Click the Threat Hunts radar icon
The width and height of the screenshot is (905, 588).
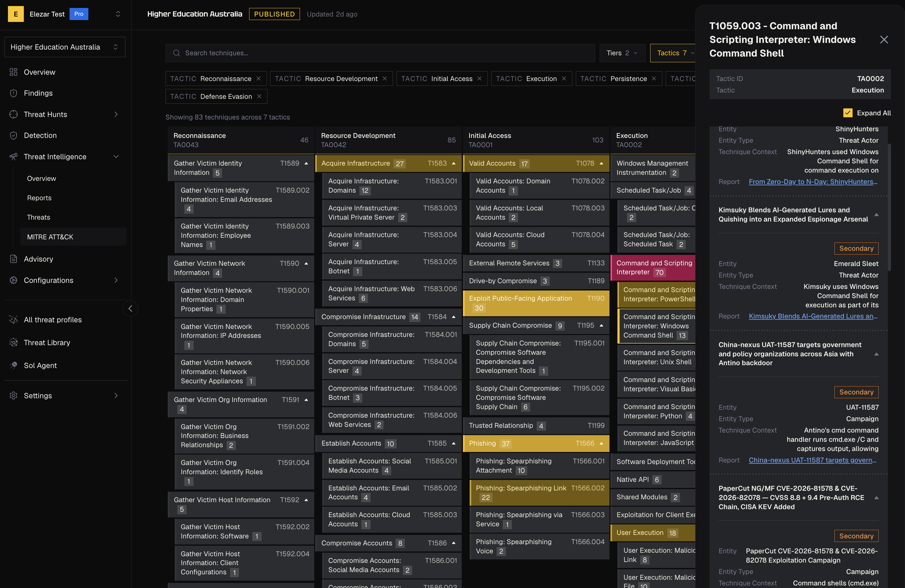click(14, 114)
